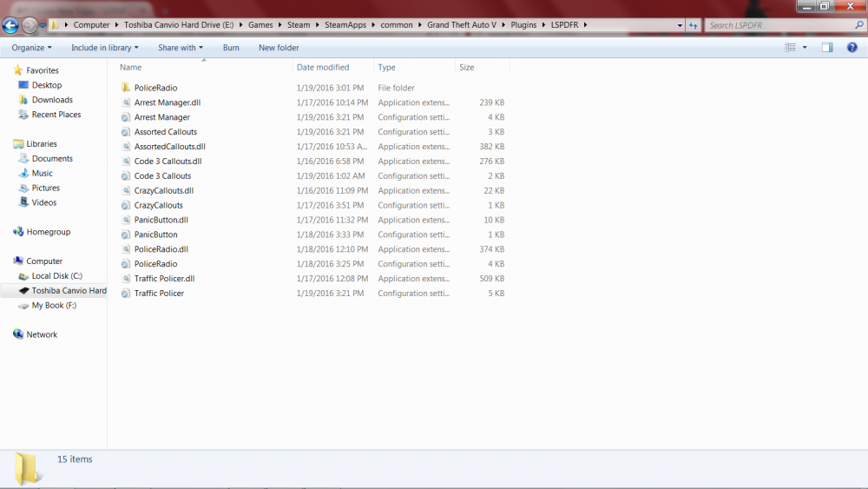Open Local Disk (C:)
The height and width of the screenshot is (489, 868).
click(x=56, y=276)
